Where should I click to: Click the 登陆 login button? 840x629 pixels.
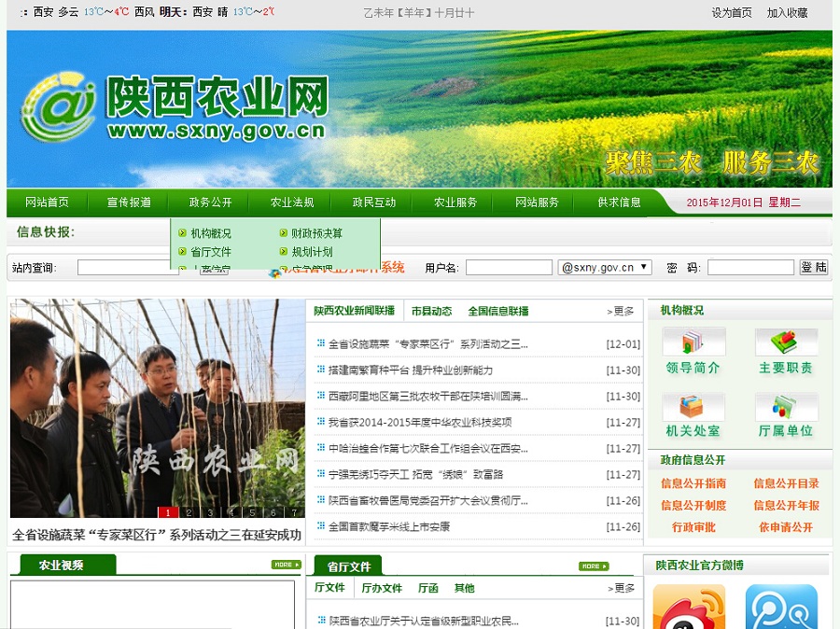click(x=814, y=267)
